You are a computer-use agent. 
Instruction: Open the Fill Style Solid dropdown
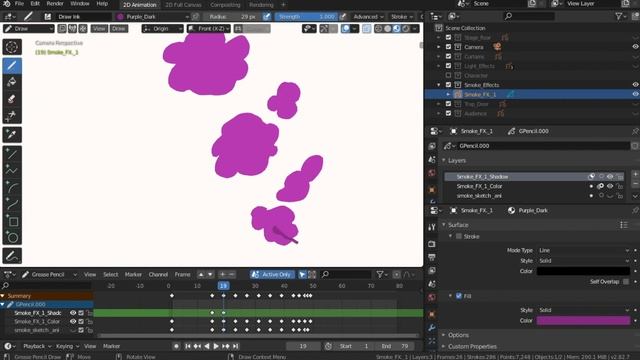coord(583,310)
